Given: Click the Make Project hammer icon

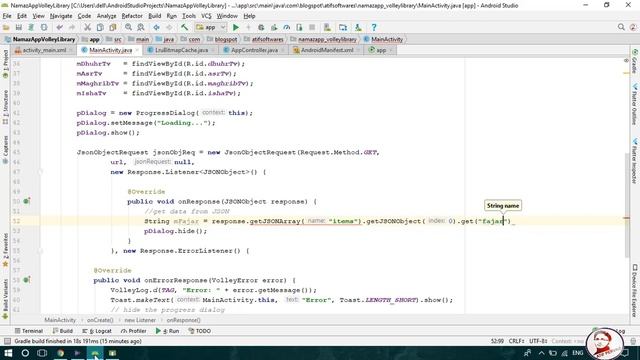Looking at the screenshot, I should point(184,27).
